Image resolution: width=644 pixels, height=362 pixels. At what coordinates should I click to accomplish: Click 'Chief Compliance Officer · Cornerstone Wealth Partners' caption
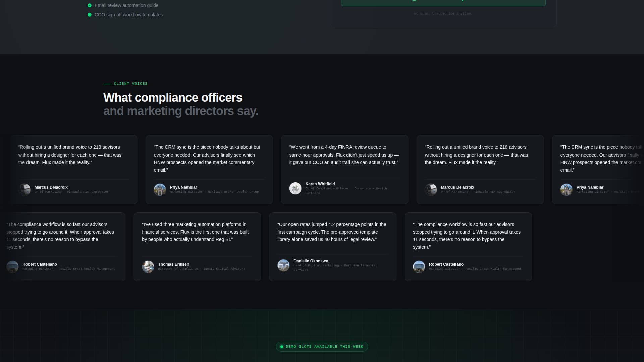point(346,191)
